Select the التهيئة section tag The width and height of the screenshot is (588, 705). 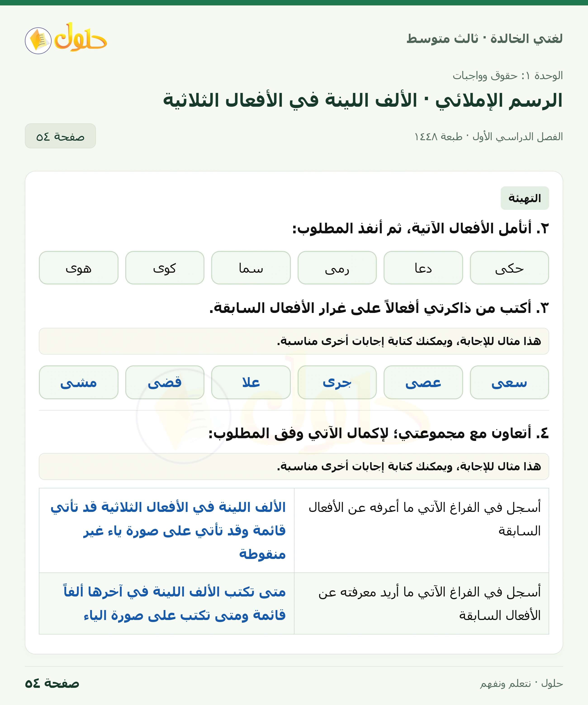point(524,198)
